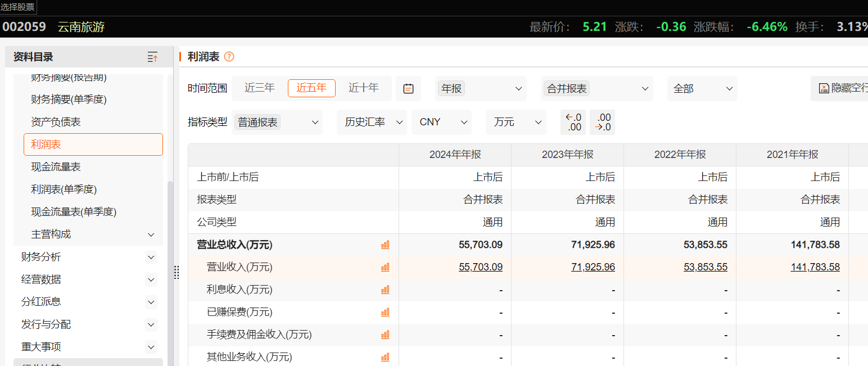
Task: Click the latest price value 5.21
Action: pyautogui.click(x=595, y=26)
